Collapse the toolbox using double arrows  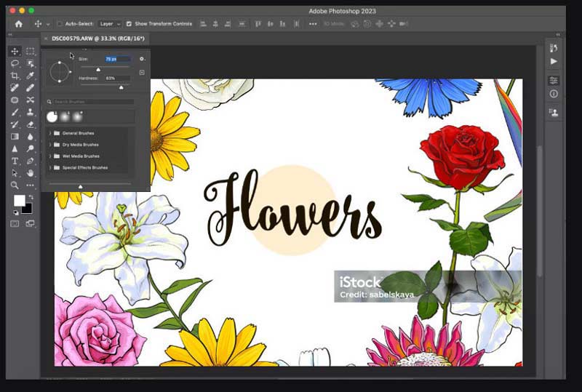coord(10,34)
